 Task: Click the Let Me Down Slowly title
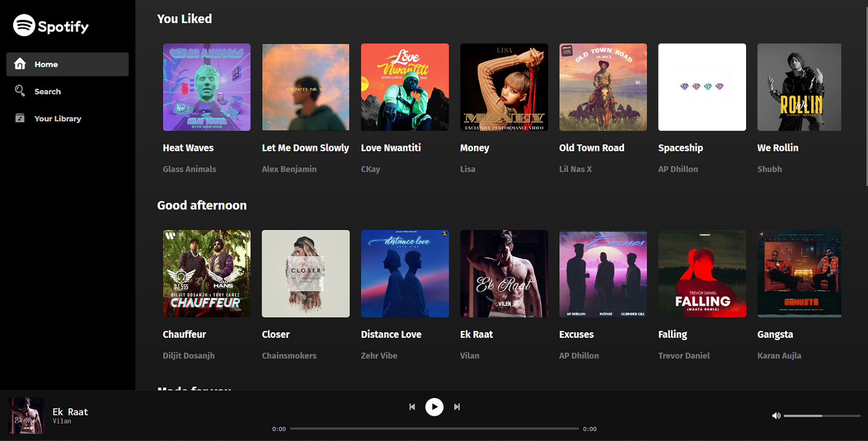point(305,148)
